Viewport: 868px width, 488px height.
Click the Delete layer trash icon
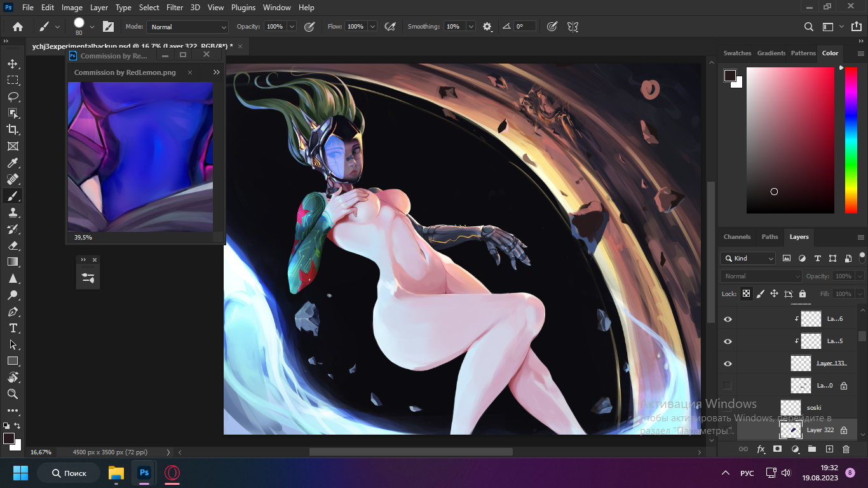[x=846, y=449]
